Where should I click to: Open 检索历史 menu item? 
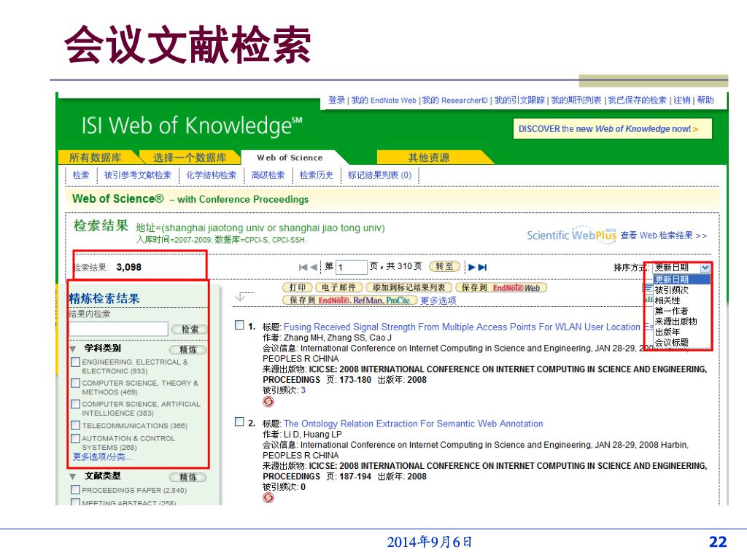[316, 175]
